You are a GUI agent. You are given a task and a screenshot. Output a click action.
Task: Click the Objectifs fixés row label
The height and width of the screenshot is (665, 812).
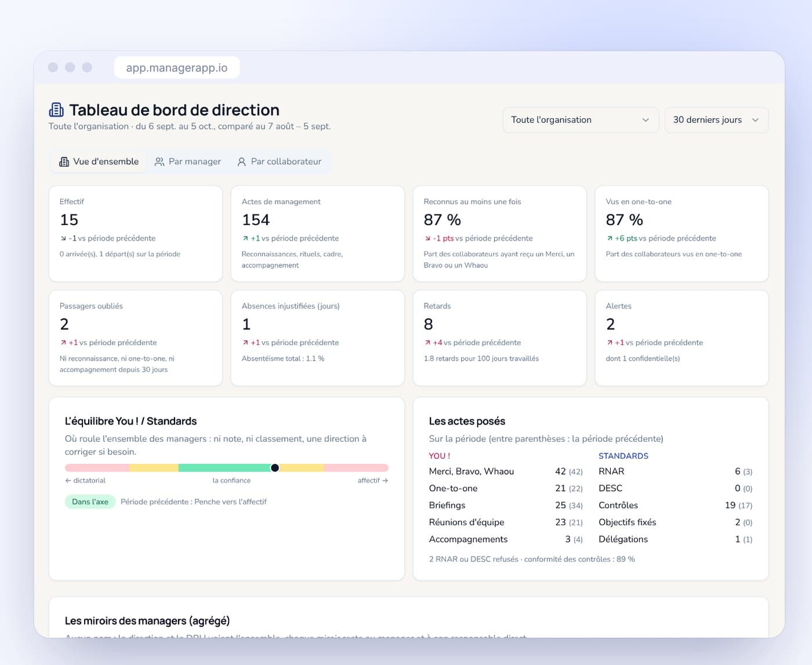[x=628, y=522]
